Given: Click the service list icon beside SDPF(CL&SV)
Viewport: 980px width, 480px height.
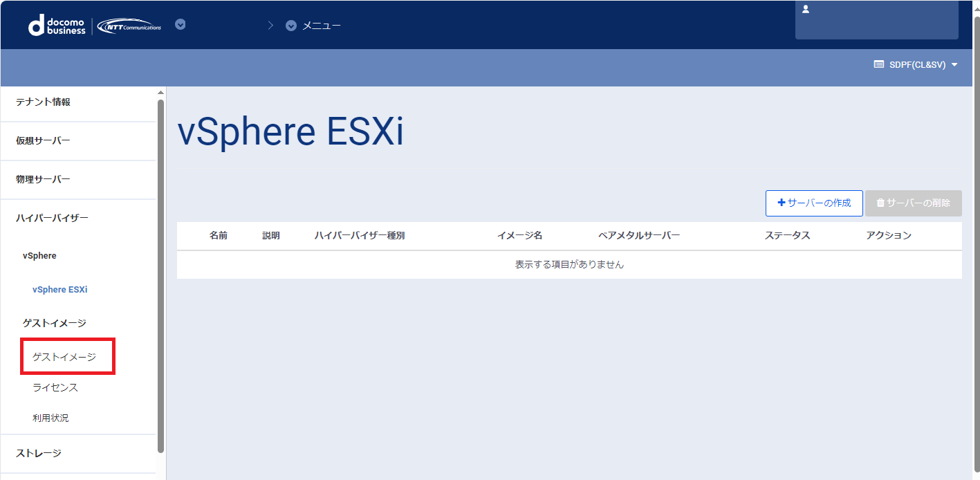Looking at the screenshot, I should click(x=878, y=64).
